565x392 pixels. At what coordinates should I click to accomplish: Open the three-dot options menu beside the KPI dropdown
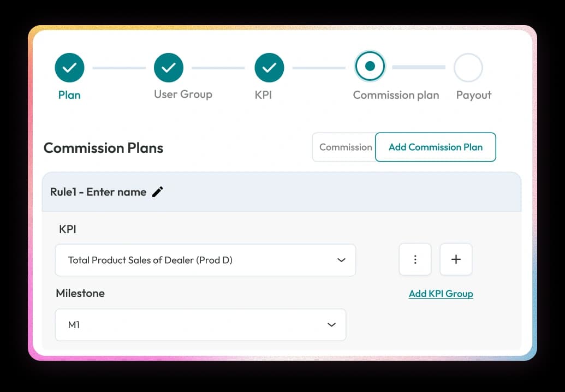(415, 259)
